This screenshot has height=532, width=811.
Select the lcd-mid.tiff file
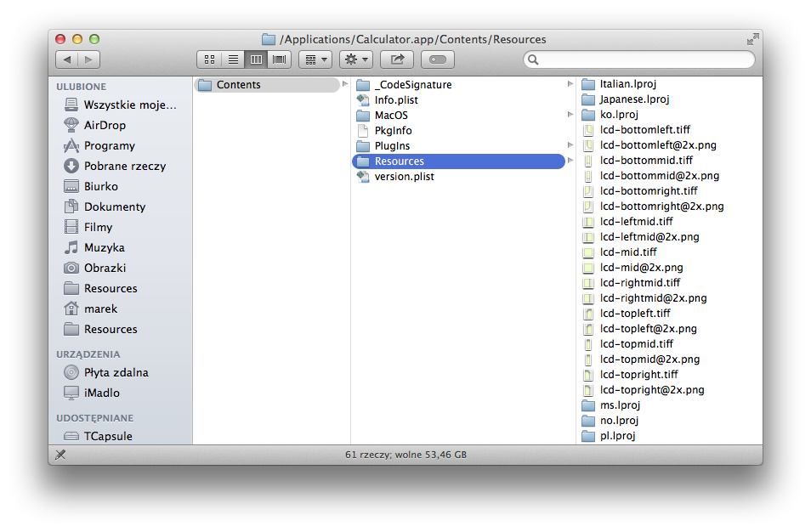pos(627,252)
